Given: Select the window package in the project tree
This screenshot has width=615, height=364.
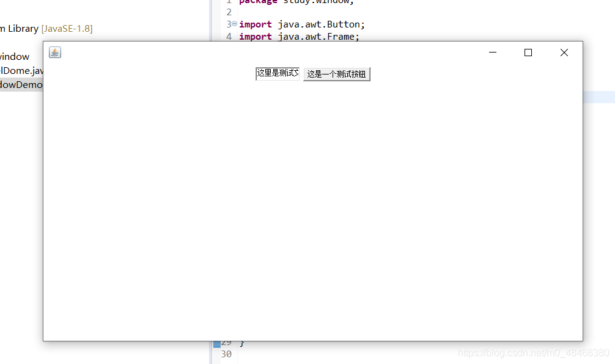Looking at the screenshot, I should point(15,56).
